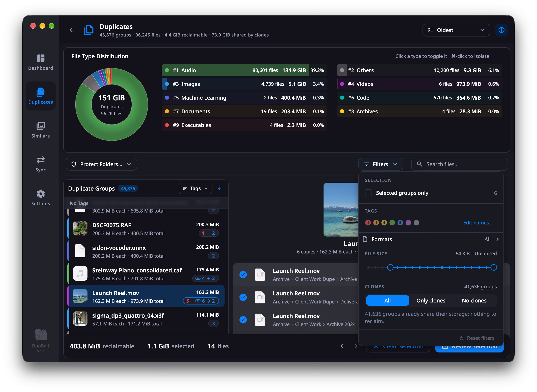Focus the Search files field

point(459,164)
